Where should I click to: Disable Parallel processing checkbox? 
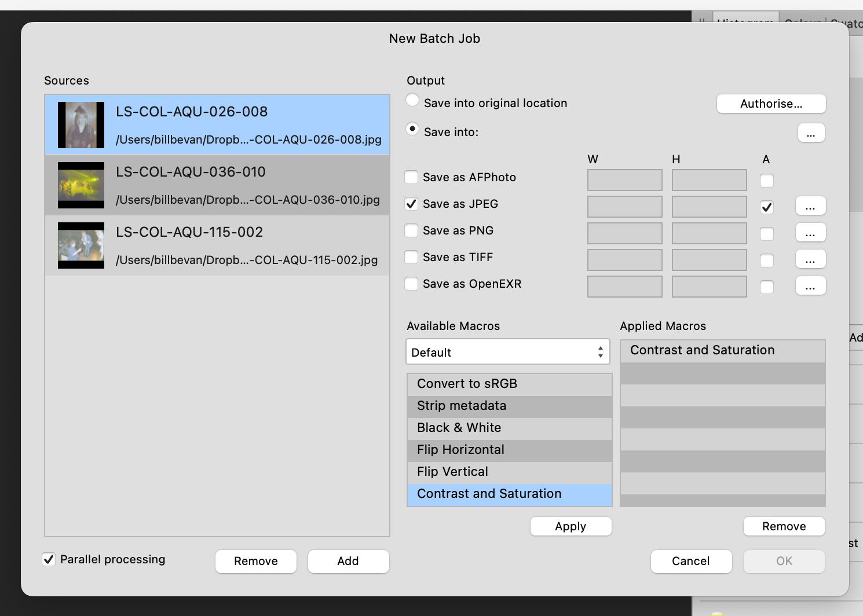click(x=49, y=559)
